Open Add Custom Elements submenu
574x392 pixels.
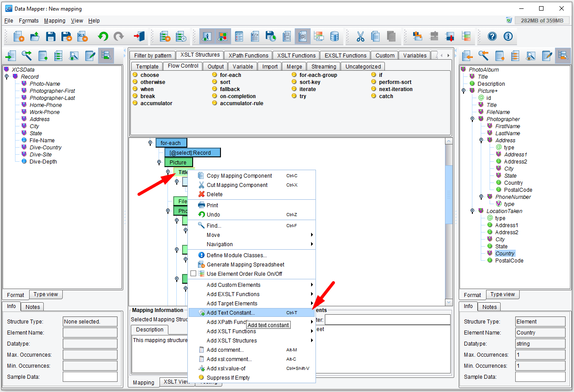(251, 285)
